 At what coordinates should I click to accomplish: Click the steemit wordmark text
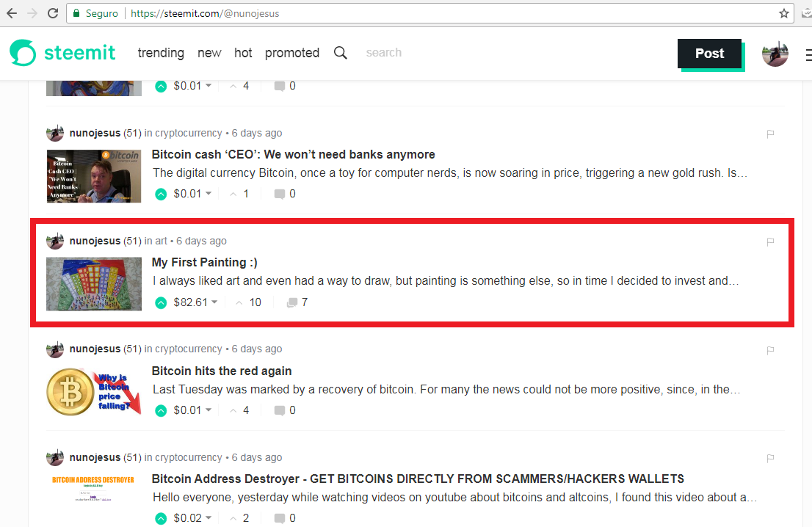[80, 53]
